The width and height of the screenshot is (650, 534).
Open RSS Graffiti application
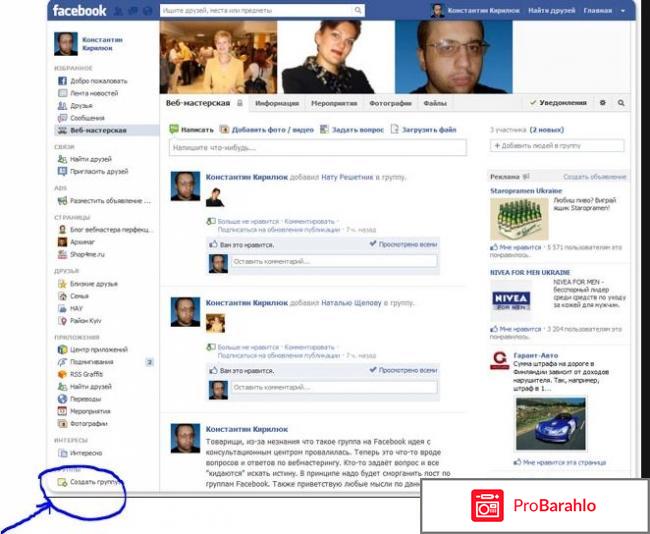pyautogui.click(x=89, y=374)
